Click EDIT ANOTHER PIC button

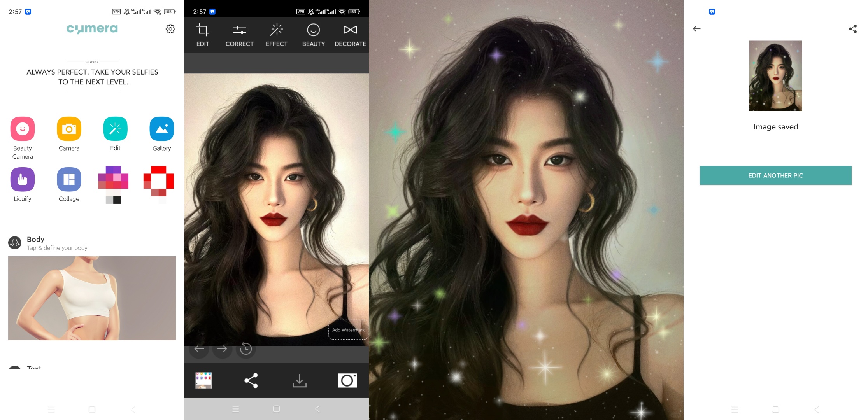tap(775, 175)
